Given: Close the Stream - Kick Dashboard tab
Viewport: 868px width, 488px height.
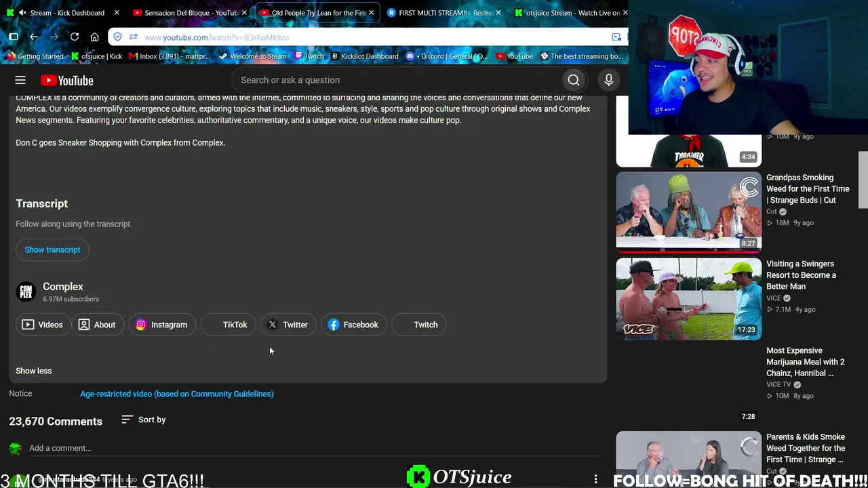Looking at the screenshot, I should [x=117, y=12].
